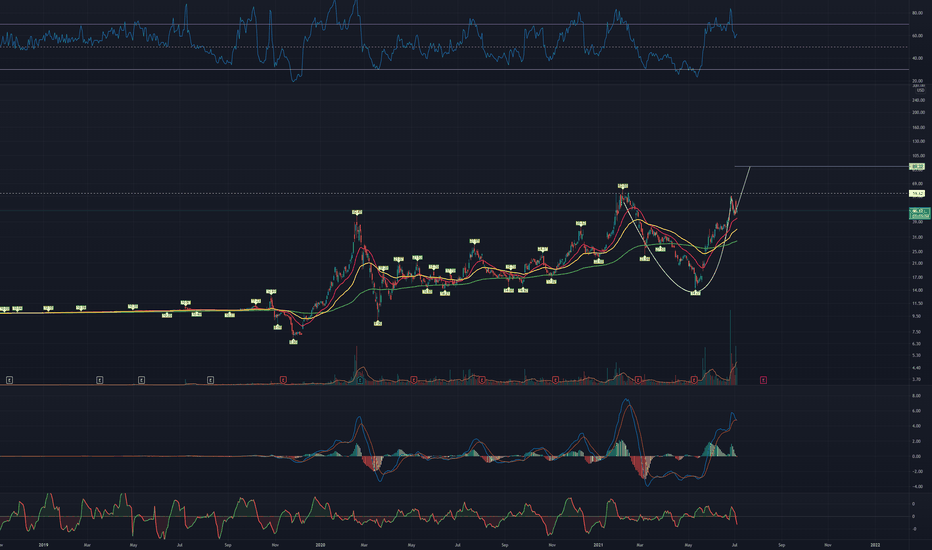Viewport: 932px width, 550px height.
Task: Open the gray earnings marker near May 2019
Action: 141,379
